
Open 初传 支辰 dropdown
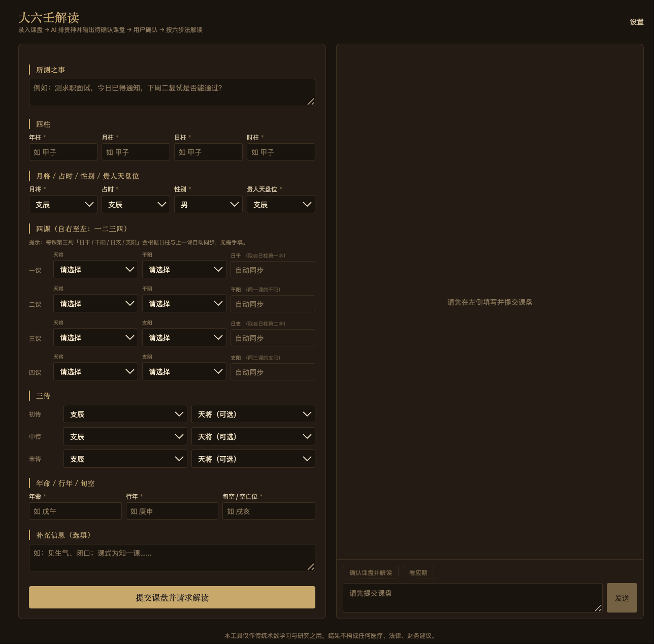[125, 414]
